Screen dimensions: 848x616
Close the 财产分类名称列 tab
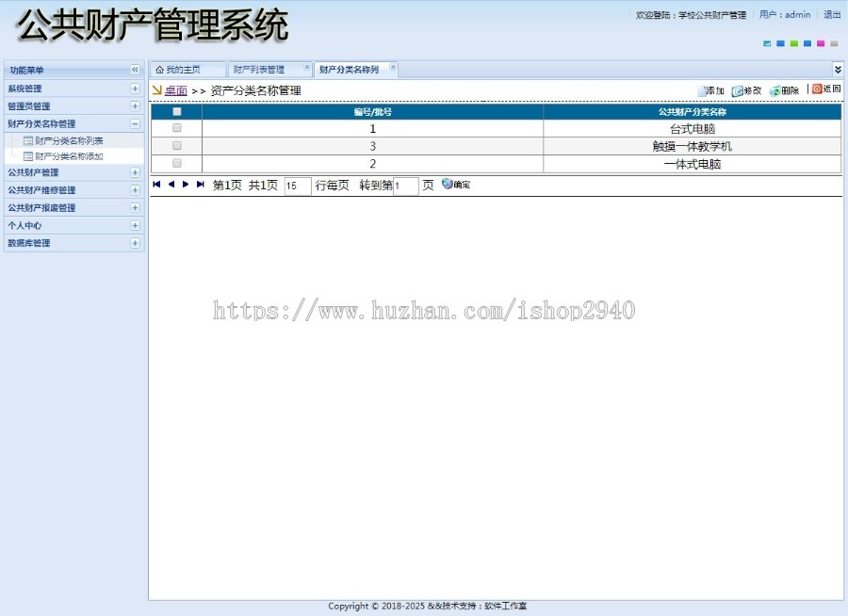(393, 67)
